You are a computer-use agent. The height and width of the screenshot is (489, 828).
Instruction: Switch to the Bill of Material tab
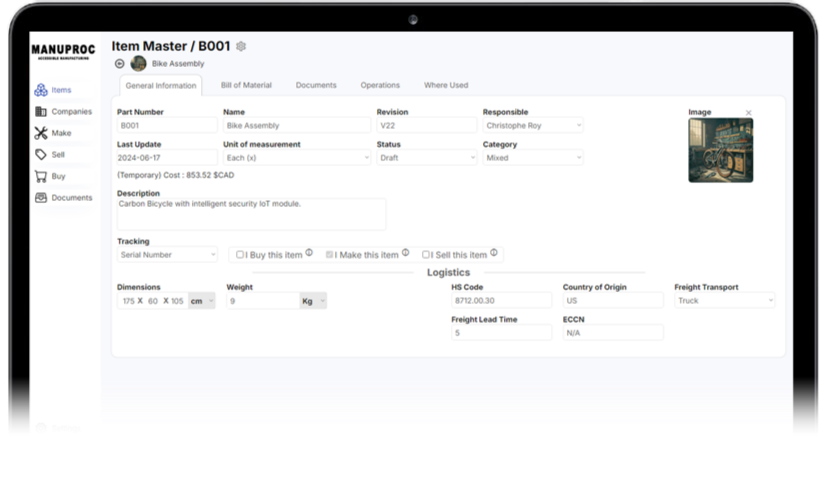click(x=246, y=85)
